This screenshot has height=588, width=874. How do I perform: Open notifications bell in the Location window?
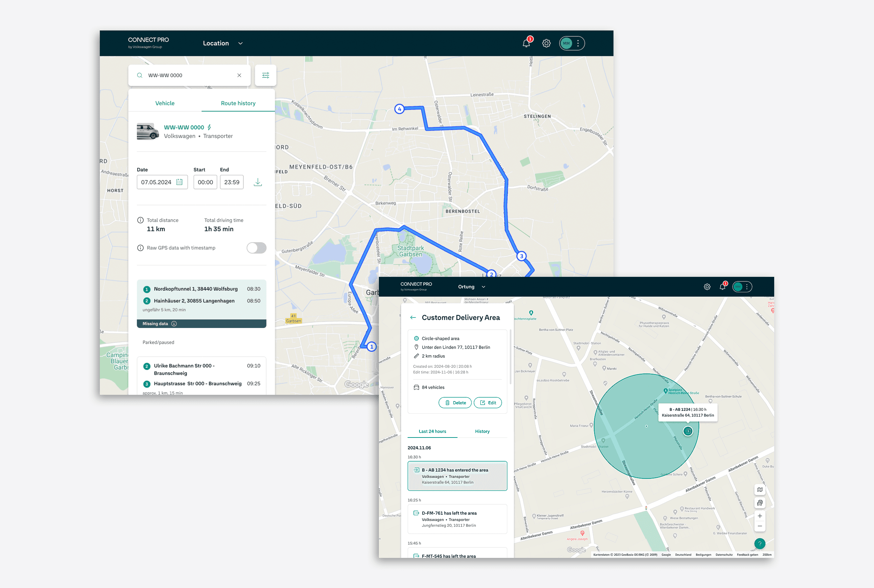(526, 43)
